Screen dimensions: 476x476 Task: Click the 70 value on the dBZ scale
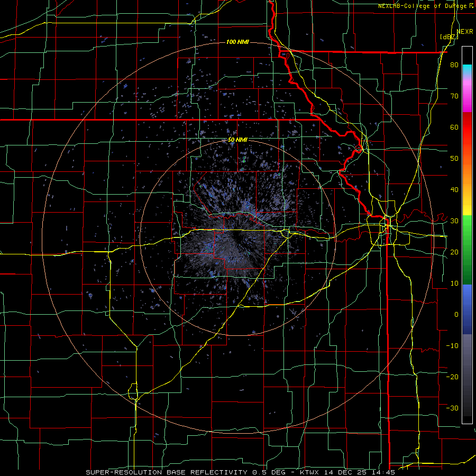454,96
